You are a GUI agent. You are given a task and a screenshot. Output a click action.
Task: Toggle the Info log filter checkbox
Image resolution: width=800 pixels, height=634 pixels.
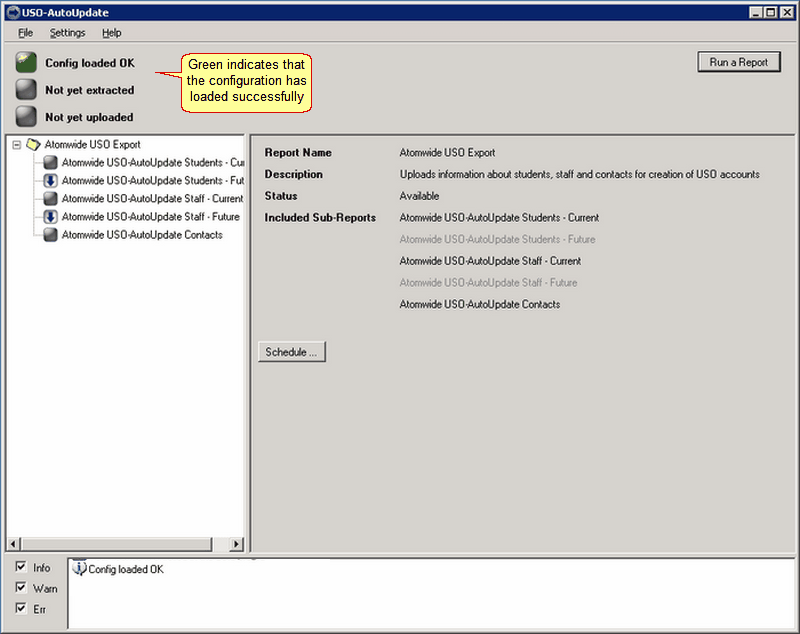point(21,567)
